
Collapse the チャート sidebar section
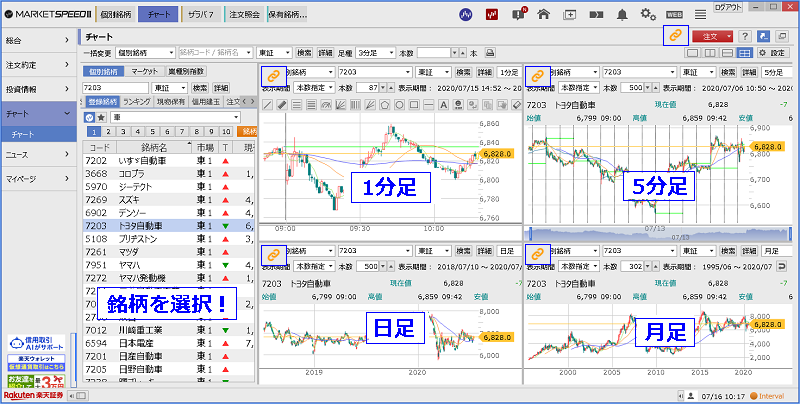click(x=38, y=114)
